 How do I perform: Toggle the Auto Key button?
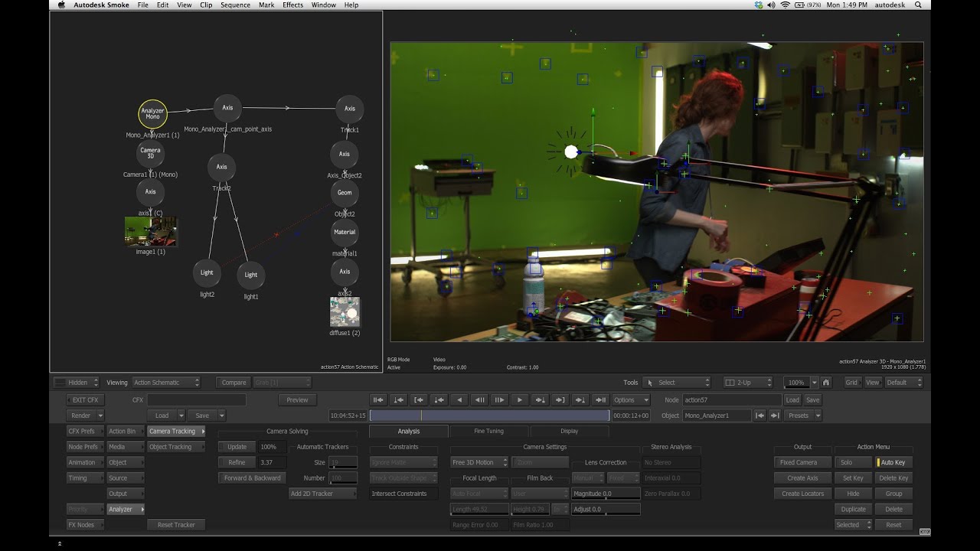click(x=893, y=462)
